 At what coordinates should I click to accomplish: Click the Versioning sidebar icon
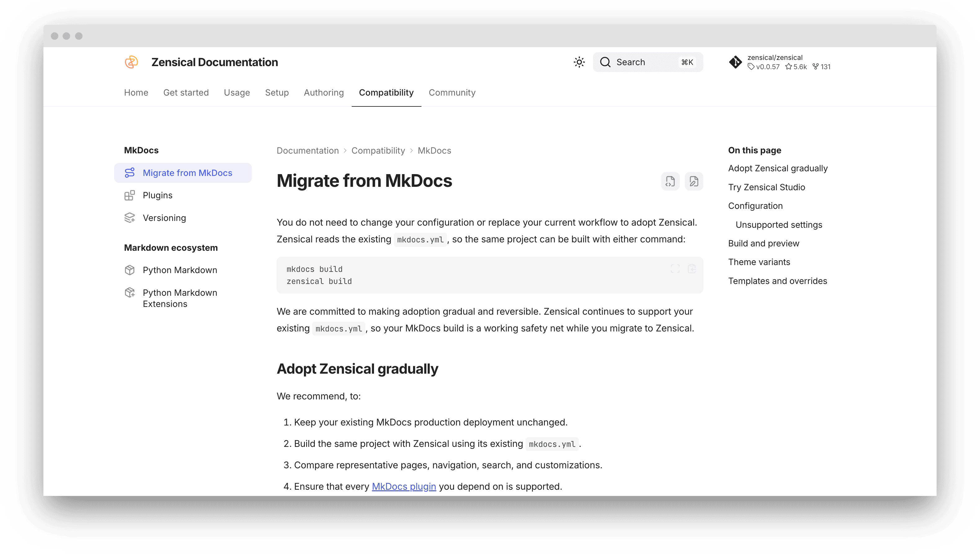129,218
